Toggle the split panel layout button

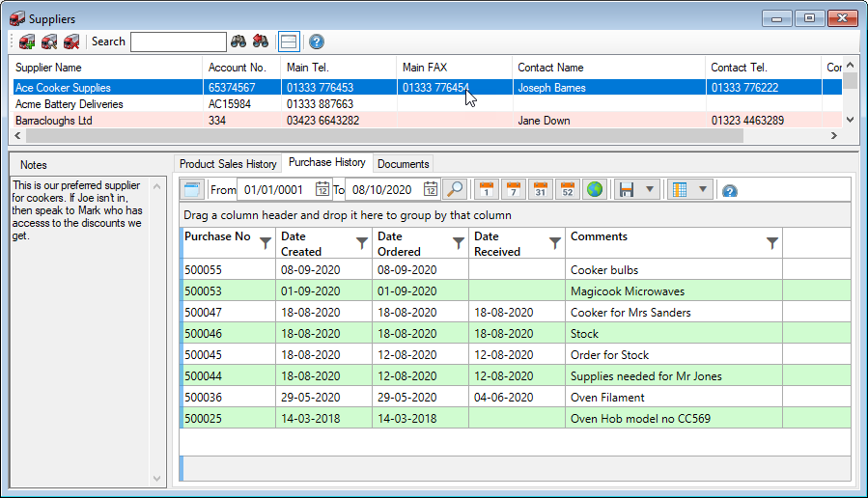coord(288,41)
